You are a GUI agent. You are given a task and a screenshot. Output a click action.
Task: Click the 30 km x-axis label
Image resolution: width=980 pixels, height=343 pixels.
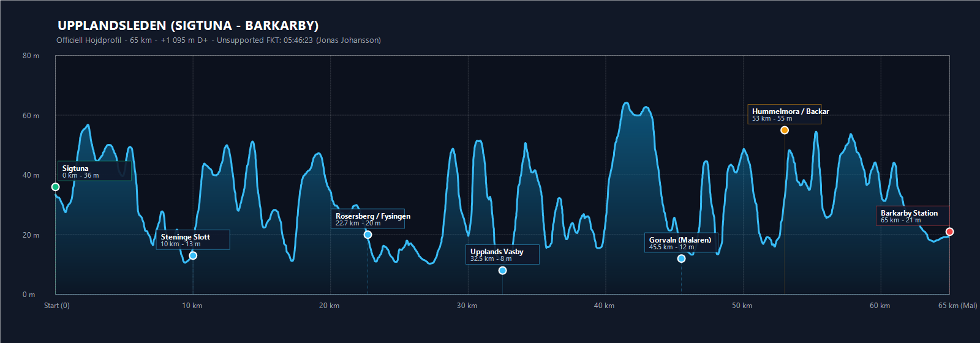(467, 306)
